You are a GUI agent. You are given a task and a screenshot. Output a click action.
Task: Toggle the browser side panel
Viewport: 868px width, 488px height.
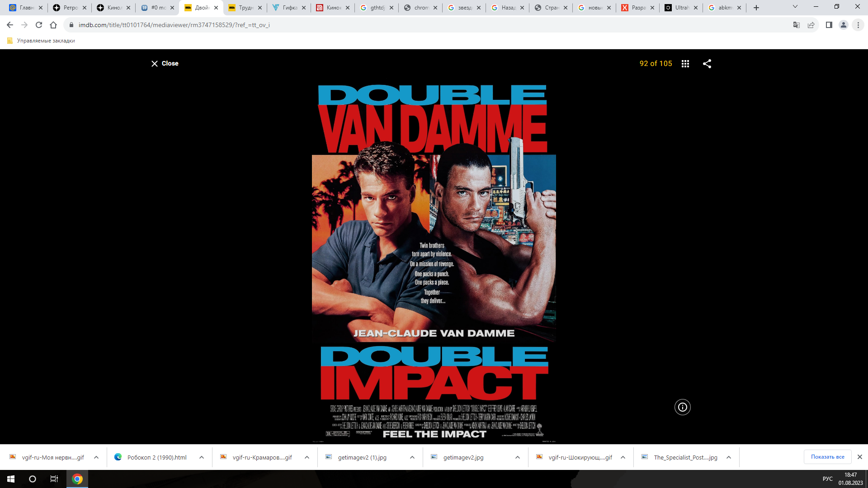click(829, 25)
